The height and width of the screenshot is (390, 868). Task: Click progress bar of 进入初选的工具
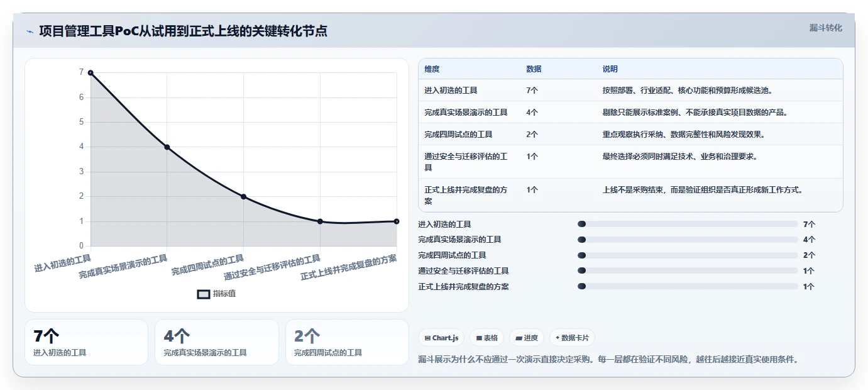click(688, 224)
